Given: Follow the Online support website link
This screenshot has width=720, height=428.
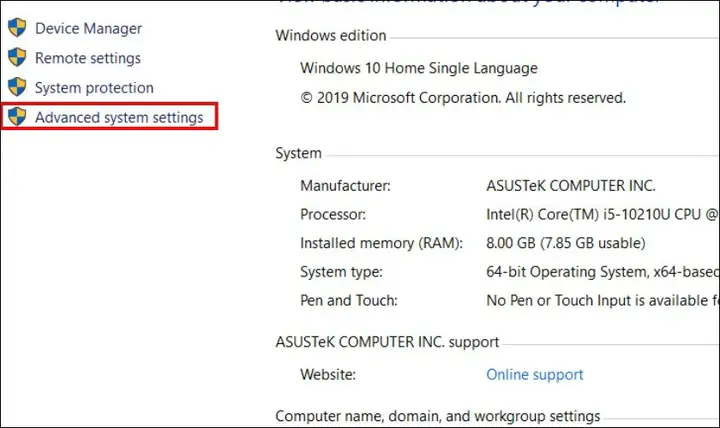Looking at the screenshot, I should (534, 375).
